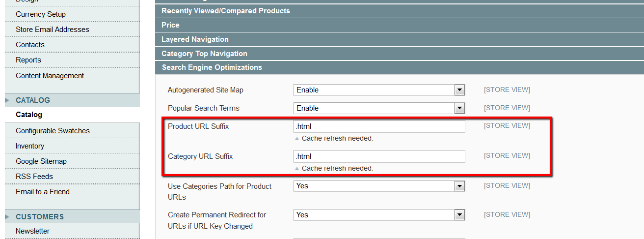Open Popular Search Terms dropdown
The width and height of the screenshot is (644, 239).
click(379, 108)
